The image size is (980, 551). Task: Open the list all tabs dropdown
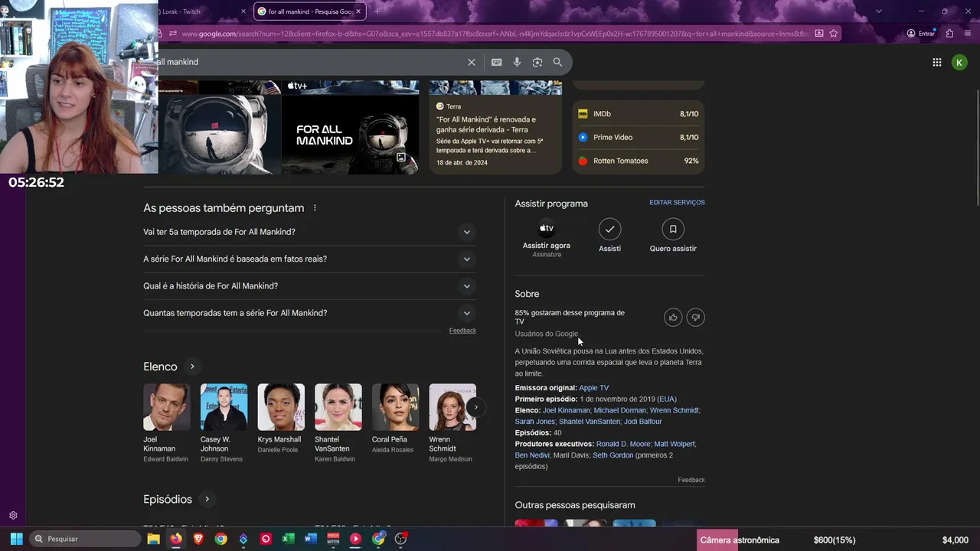878,11
